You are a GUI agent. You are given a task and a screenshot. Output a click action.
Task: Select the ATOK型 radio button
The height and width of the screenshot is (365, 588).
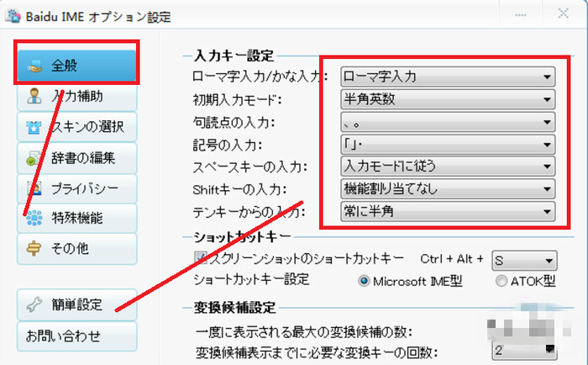click(x=501, y=281)
